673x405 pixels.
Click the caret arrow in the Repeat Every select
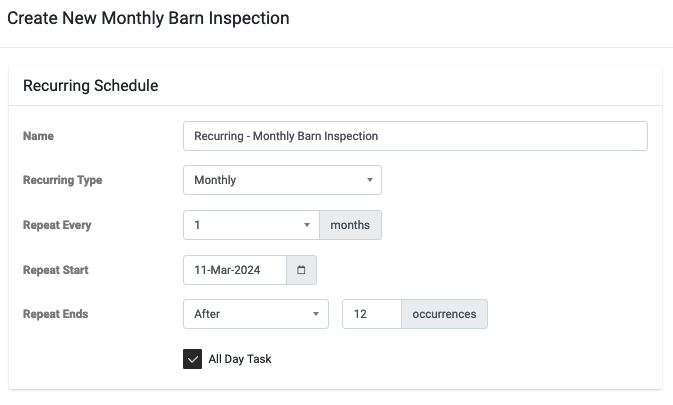[307, 225]
